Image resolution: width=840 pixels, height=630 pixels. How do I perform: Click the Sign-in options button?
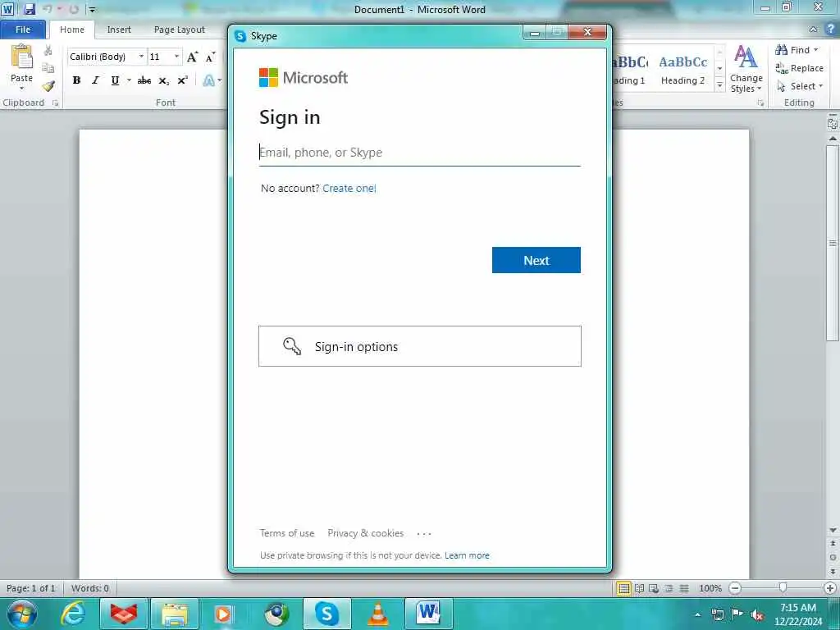(x=419, y=346)
